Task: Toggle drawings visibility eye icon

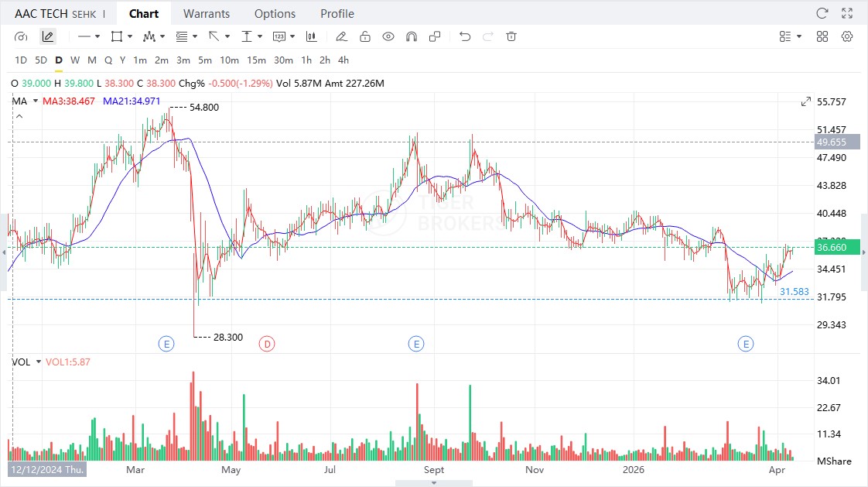Action: 388,36
